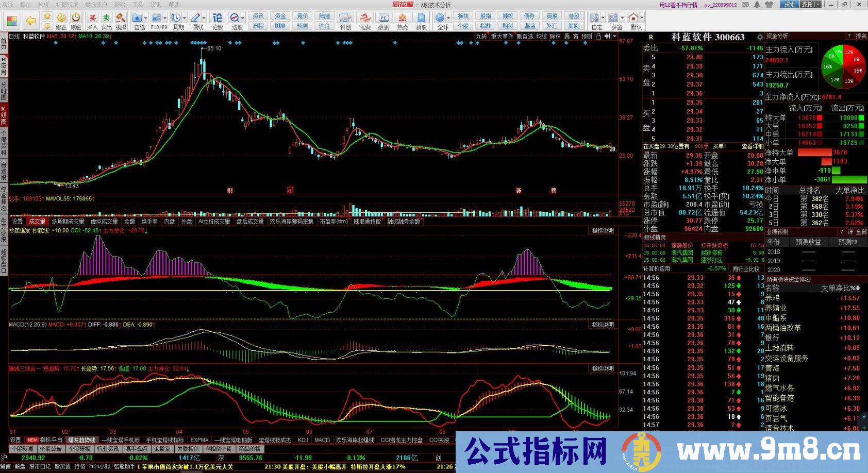Screen dimensions: 868x473
Task: Open the 扩展行情 menu
Action: pos(67,5)
